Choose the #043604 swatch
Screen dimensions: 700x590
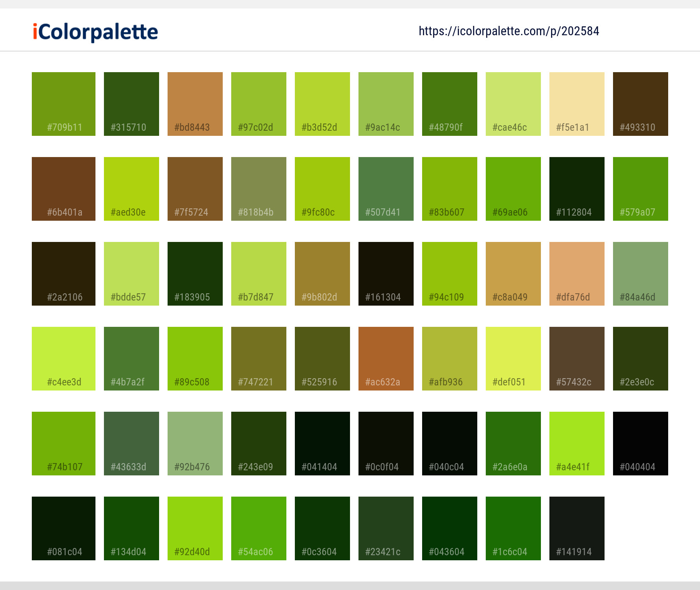click(x=450, y=528)
